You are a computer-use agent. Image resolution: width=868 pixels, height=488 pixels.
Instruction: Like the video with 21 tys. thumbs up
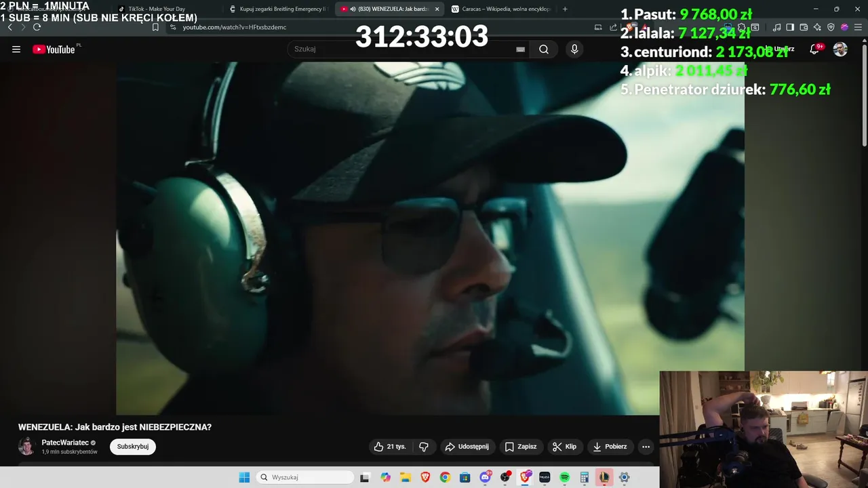point(390,447)
